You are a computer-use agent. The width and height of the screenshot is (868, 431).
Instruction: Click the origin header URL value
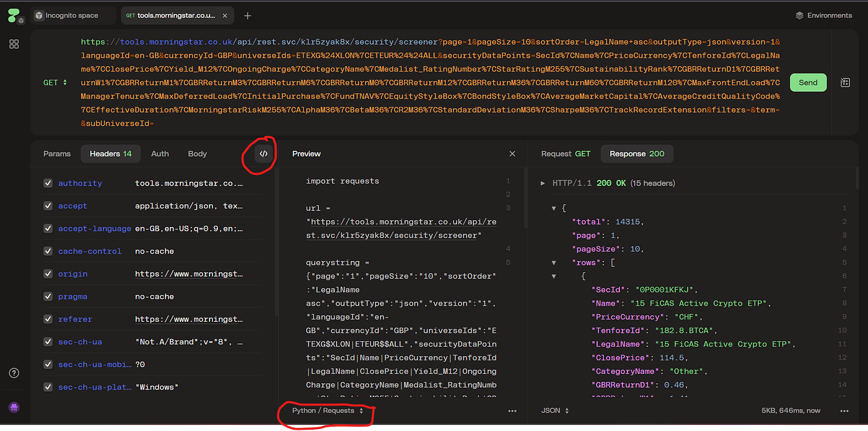coord(189,274)
